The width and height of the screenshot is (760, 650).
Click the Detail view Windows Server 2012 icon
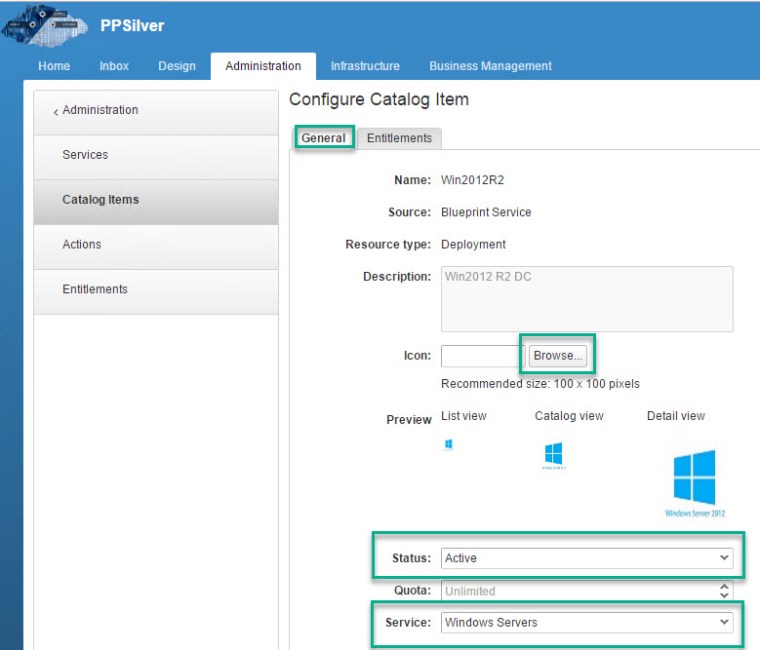click(x=694, y=478)
